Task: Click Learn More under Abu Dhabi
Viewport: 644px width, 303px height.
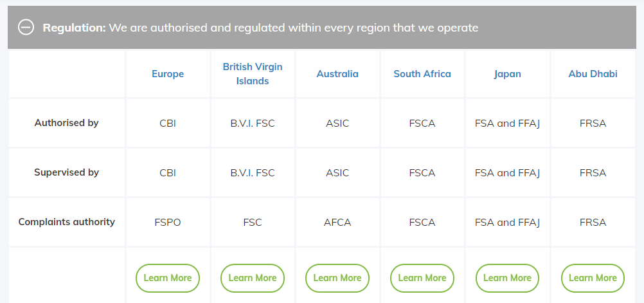Action: click(593, 278)
